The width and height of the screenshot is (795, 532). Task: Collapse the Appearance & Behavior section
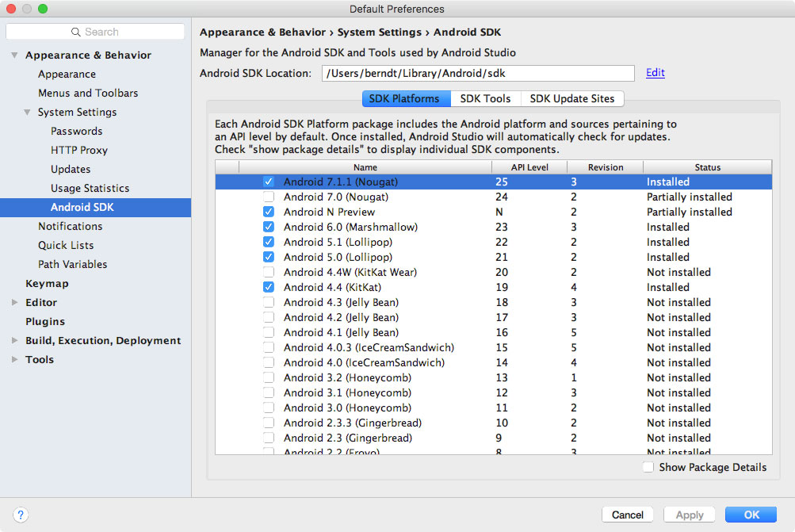(14, 55)
